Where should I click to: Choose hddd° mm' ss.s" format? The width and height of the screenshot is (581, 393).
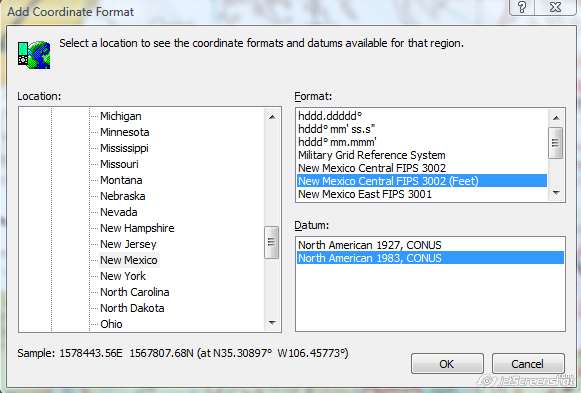pyautogui.click(x=422, y=129)
